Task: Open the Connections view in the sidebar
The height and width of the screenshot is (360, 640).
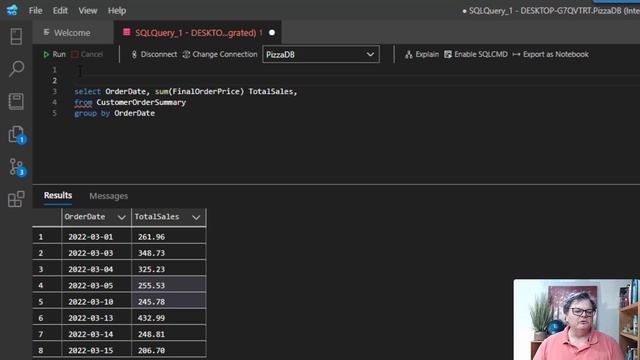Action: (16, 36)
